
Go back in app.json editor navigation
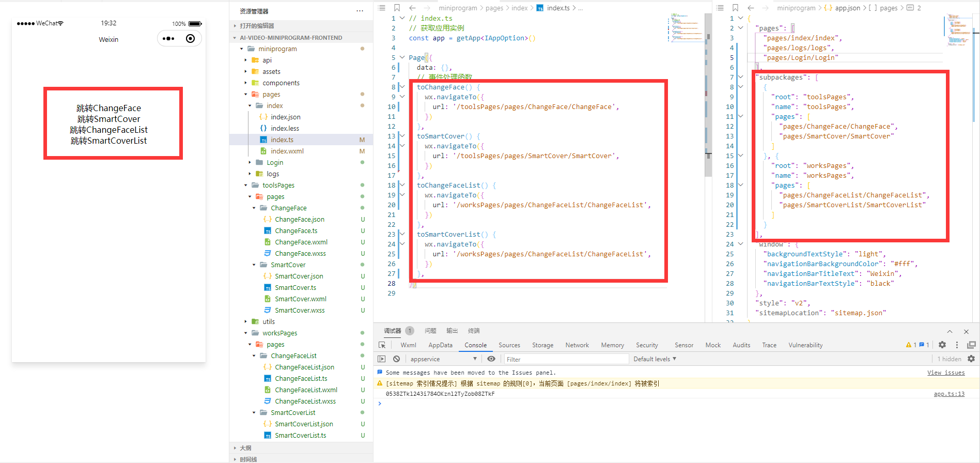click(x=751, y=8)
